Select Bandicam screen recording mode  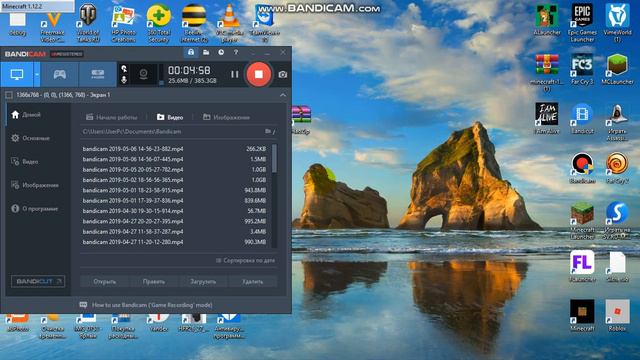point(17,74)
